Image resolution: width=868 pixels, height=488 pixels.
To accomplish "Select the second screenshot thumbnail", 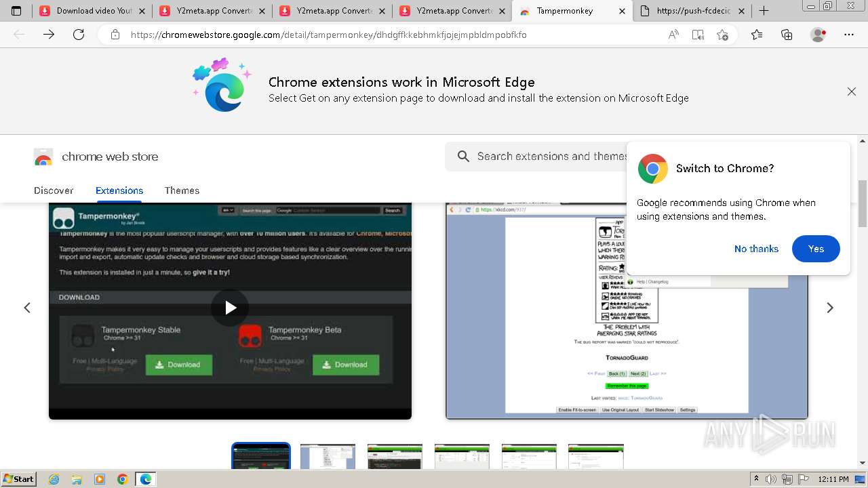I will pos(328,456).
